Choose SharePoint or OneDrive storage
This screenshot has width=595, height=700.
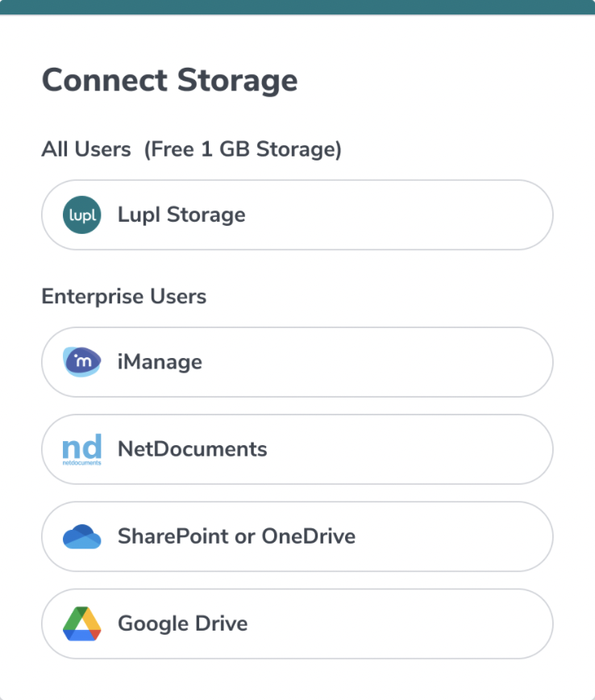(297, 536)
